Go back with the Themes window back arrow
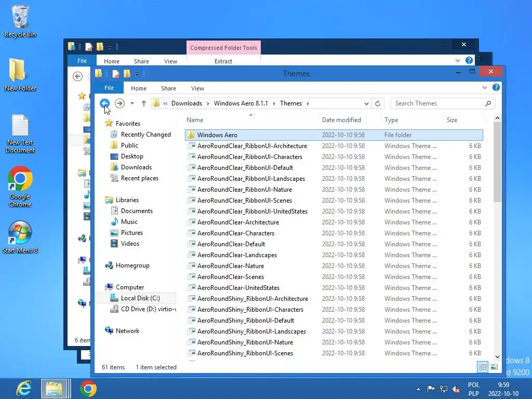 (x=104, y=103)
